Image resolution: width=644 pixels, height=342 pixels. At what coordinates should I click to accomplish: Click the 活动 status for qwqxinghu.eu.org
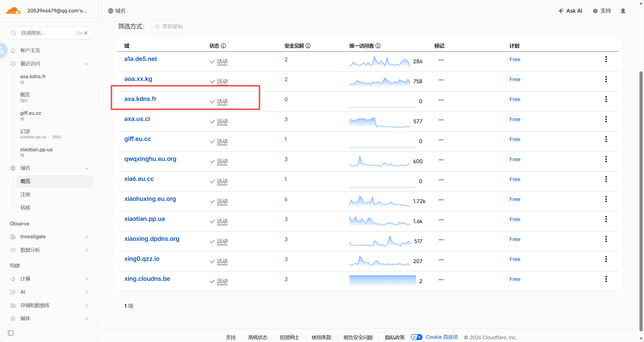click(x=222, y=161)
